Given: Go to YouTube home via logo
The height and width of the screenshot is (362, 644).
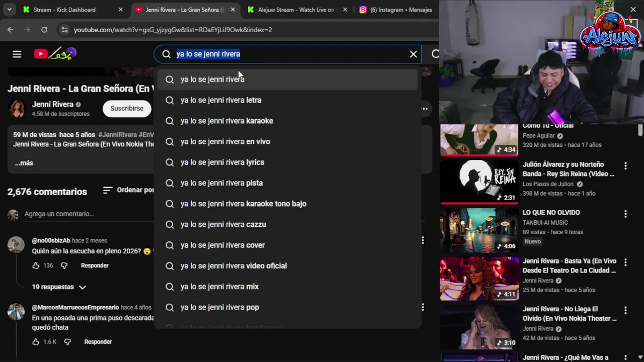Looking at the screenshot, I should pyautogui.click(x=55, y=53).
